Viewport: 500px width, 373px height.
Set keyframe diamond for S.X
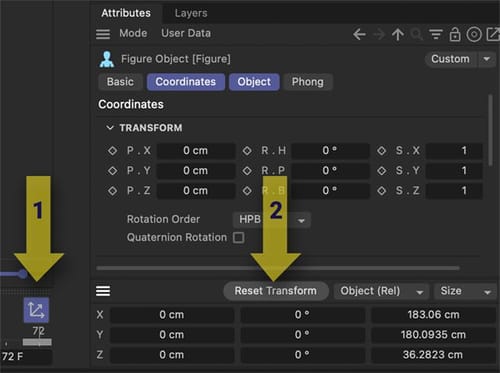[382, 151]
